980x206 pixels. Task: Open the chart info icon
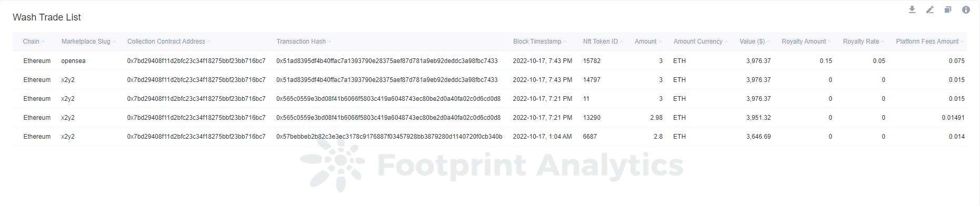pyautogui.click(x=966, y=9)
